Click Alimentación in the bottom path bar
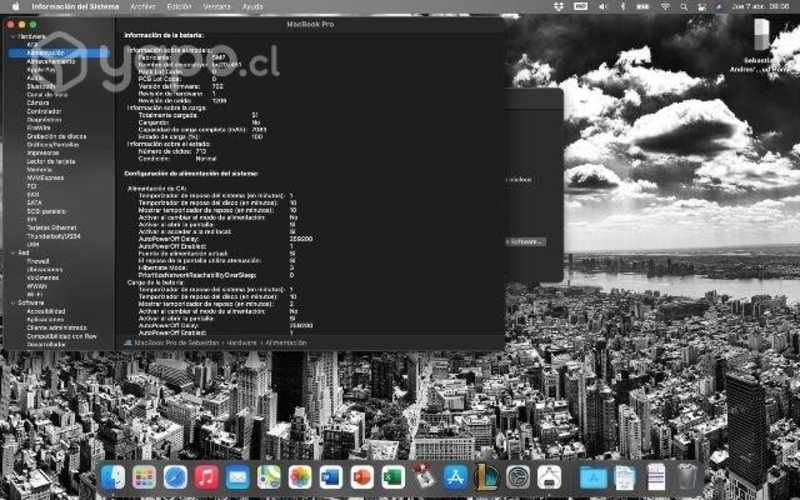Image resolution: width=800 pixels, height=500 pixels. pyautogui.click(x=286, y=343)
